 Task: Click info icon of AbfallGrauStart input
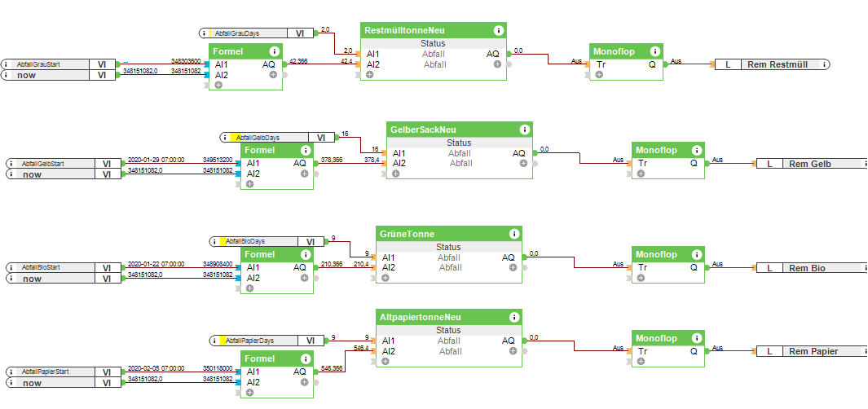click(x=6, y=64)
